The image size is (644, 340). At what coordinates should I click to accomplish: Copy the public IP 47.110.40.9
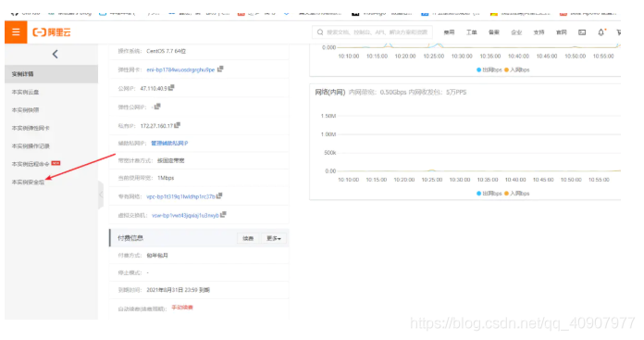[171, 88]
